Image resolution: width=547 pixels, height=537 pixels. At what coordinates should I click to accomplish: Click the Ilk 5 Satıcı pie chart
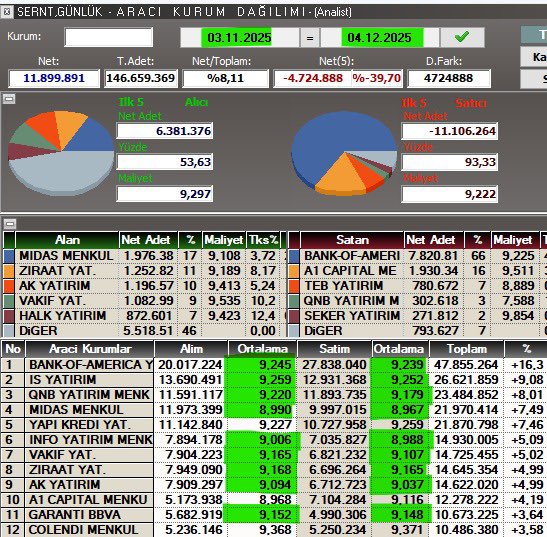tap(344, 153)
